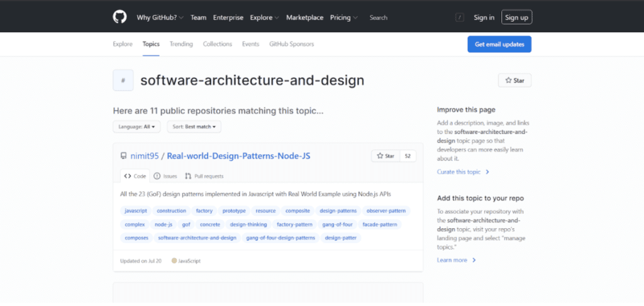Click the construction topic tag
Image resolution: width=644 pixels, height=306 pixels.
click(171, 211)
